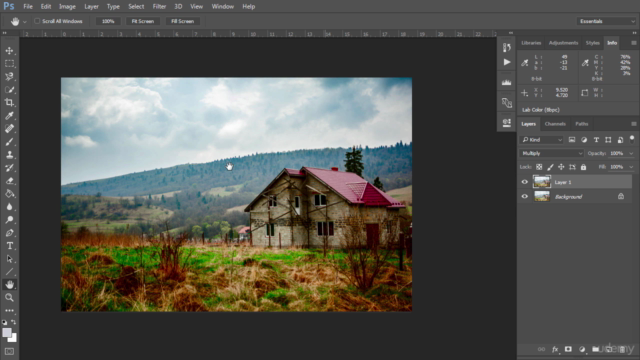Open the Styles tab
This screenshot has width=640, height=360.
pos(592,43)
